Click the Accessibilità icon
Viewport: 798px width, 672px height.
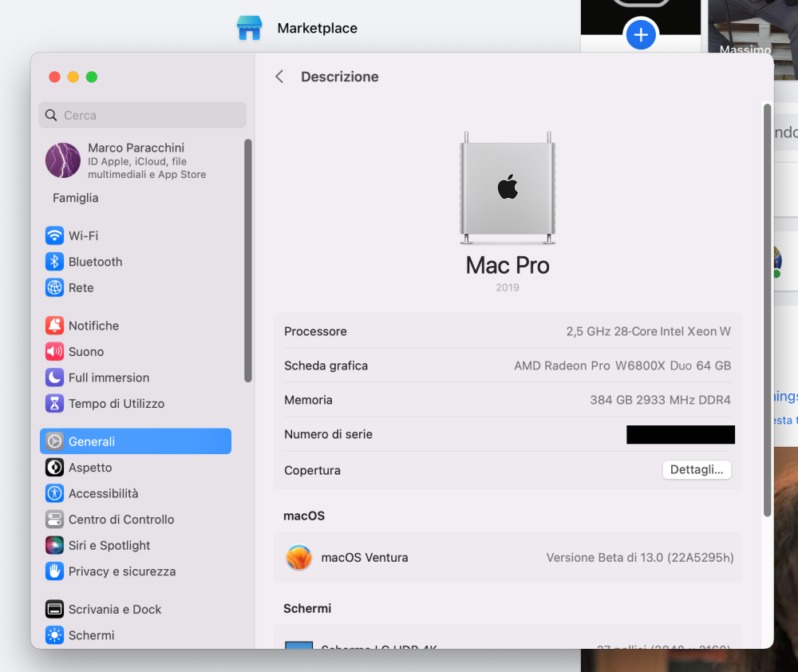pyautogui.click(x=54, y=493)
